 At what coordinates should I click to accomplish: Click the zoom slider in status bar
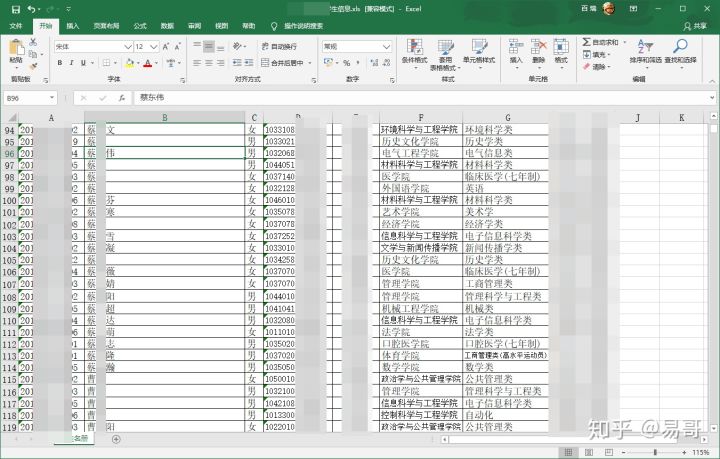[655, 452]
